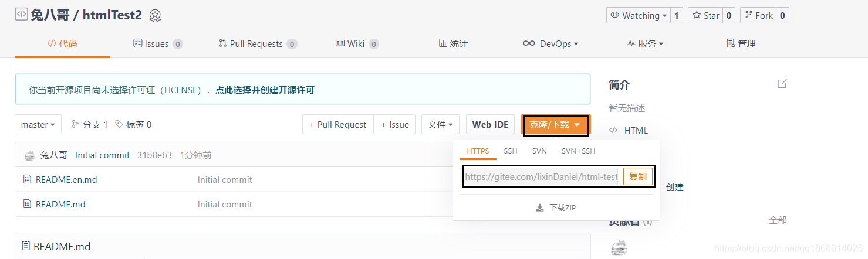Fork the repository
Viewport: 868px width, 259px height.
point(758,16)
